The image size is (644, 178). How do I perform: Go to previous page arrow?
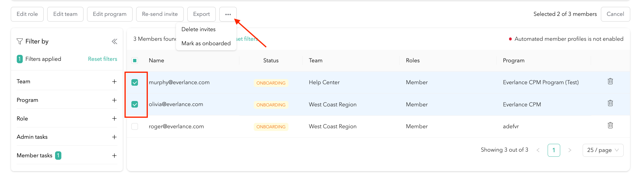538,150
